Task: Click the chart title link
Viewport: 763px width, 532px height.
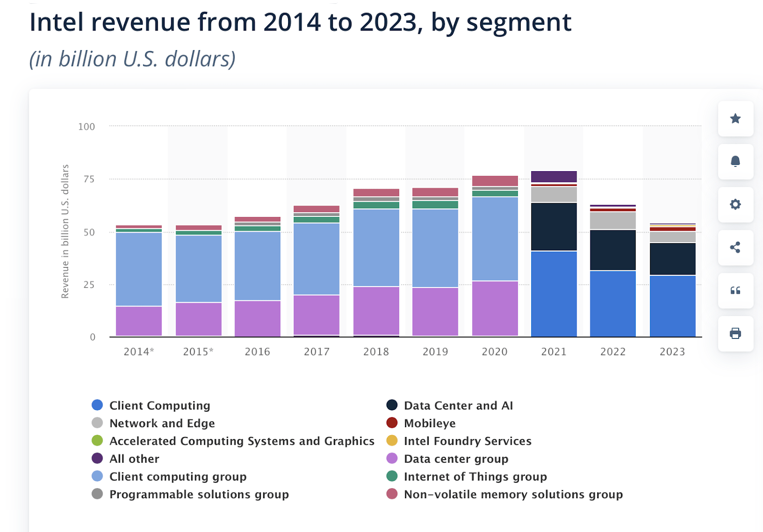Action: coord(300,21)
